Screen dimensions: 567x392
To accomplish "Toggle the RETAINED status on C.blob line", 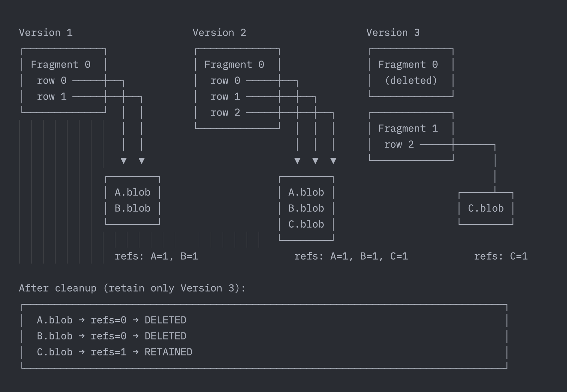I will tap(168, 352).
